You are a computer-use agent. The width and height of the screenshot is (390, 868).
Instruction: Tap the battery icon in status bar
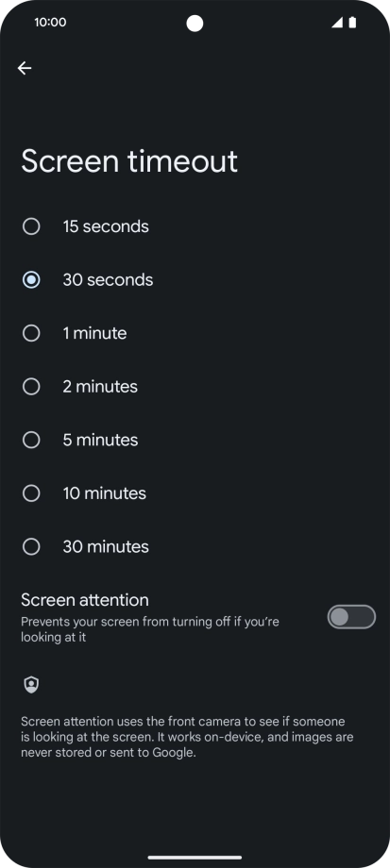tap(352, 23)
